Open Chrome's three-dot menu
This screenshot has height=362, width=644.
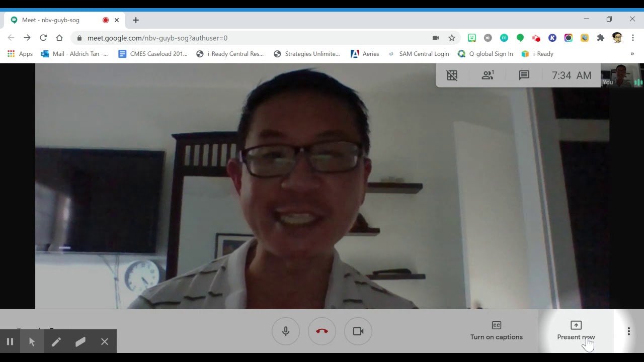coord(633,38)
